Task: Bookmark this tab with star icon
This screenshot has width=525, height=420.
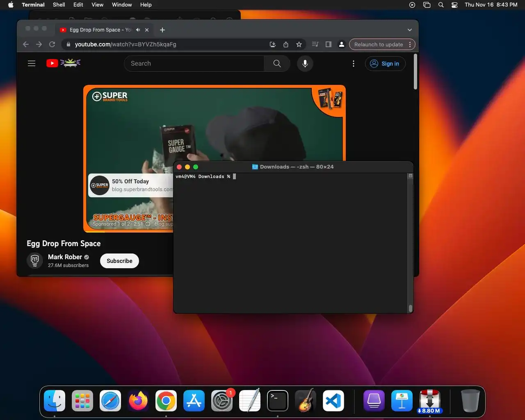Action: coord(299,44)
